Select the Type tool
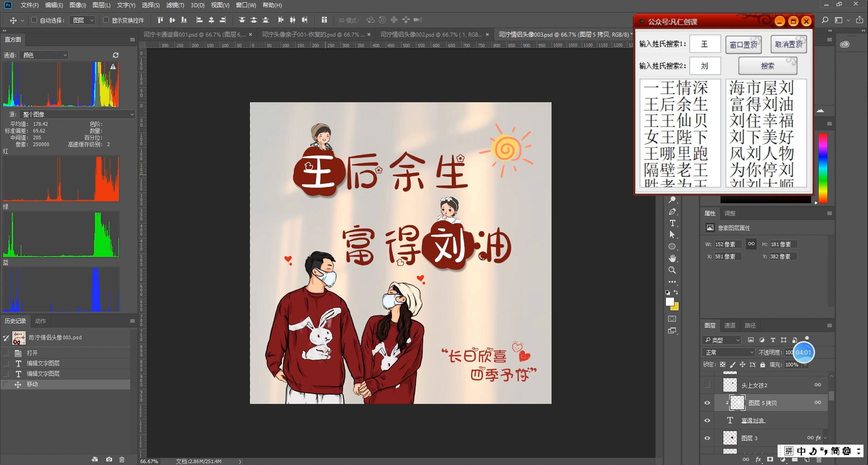 coord(672,223)
